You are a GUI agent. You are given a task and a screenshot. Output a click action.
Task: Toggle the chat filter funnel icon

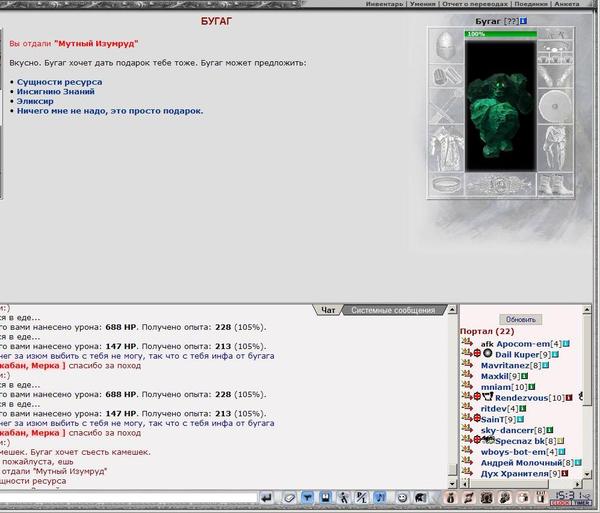pos(307,497)
